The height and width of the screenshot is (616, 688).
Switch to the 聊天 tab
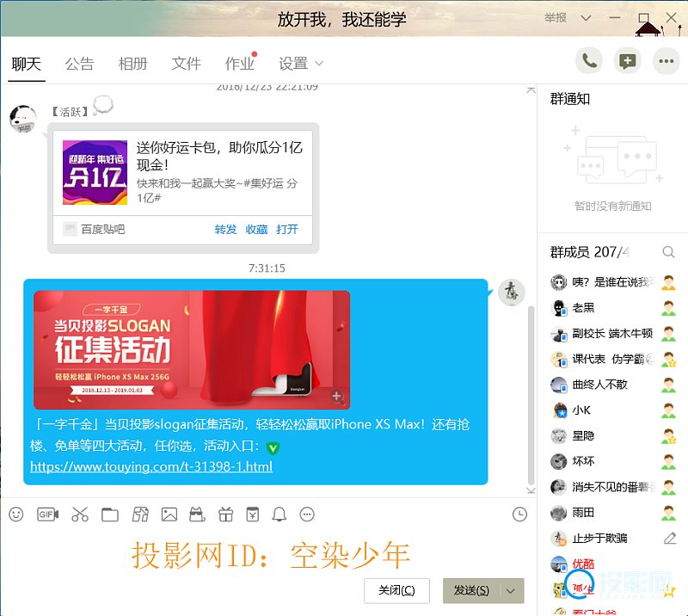pyautogui.click(x=27, y=64)
